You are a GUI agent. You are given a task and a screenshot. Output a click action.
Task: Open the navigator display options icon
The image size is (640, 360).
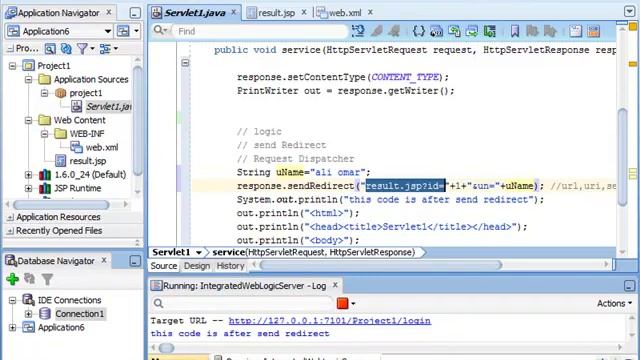coord(105,49)
